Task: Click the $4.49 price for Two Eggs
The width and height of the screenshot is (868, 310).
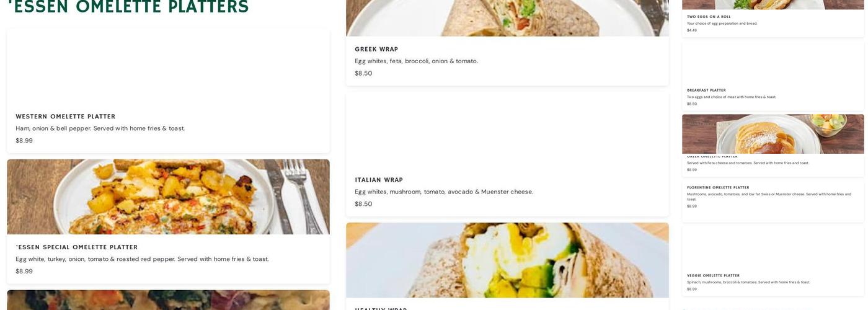Action: (x=692, y=30)
